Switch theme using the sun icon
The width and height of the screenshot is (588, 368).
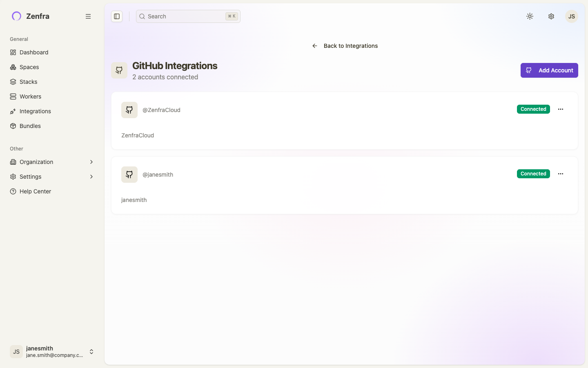tap(530, 16)
